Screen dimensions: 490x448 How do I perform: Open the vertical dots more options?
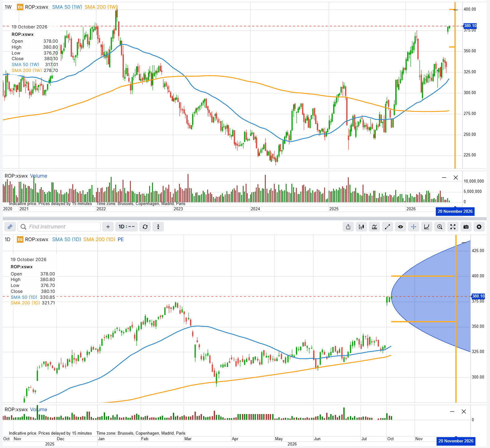pos(158,227)
